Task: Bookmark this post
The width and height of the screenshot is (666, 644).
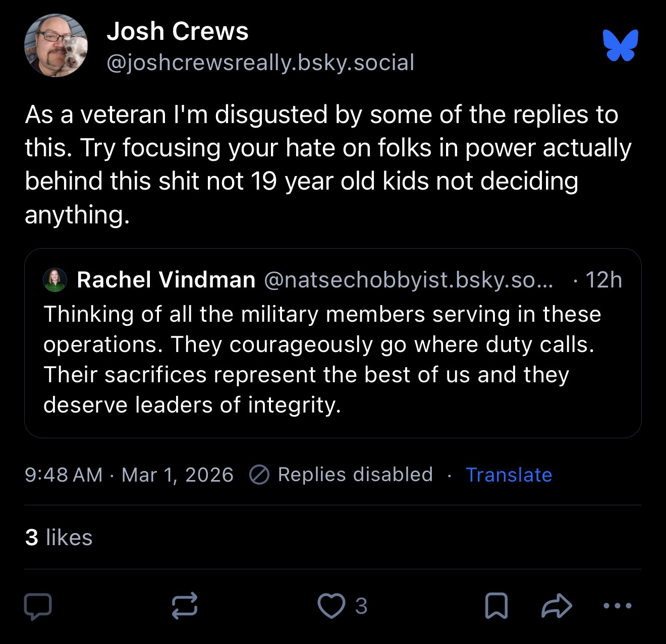Action: click(x=495, y=606)
